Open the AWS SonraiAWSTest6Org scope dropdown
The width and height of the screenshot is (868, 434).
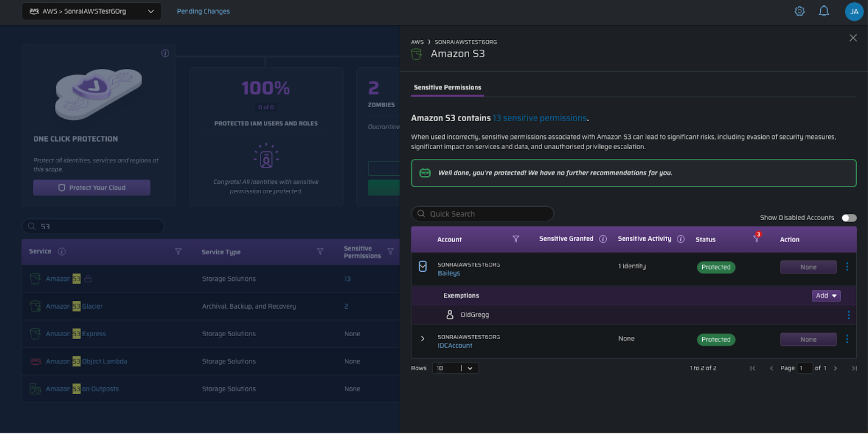92,11
